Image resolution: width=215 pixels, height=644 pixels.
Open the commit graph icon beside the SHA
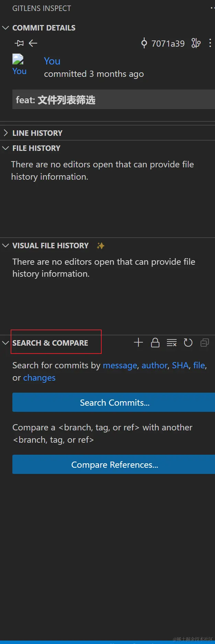coord(196,43)
